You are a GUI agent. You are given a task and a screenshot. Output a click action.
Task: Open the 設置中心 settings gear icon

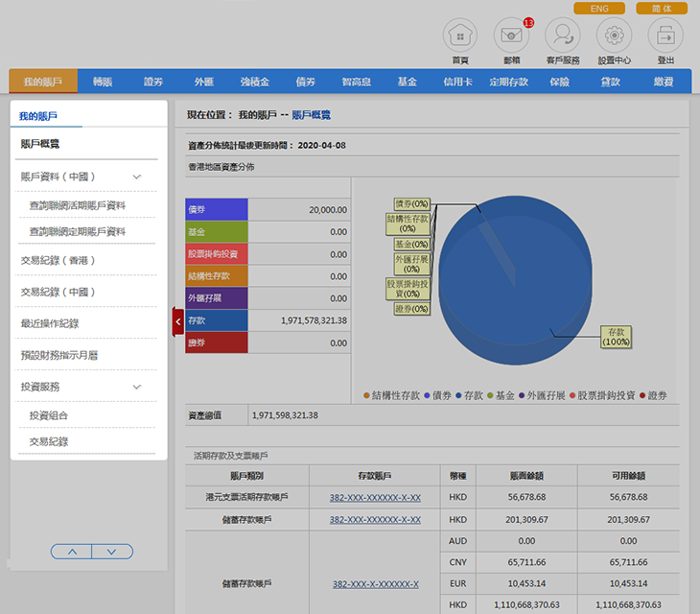(614, 35)
